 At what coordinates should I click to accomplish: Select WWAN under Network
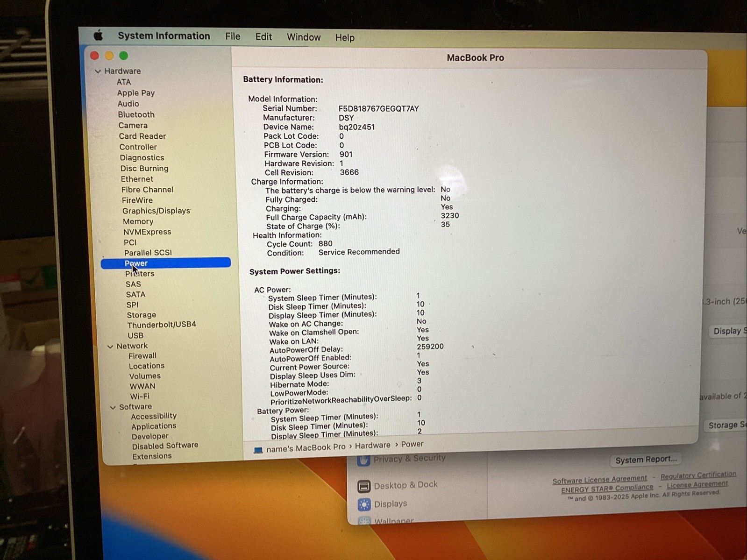pyautogui.click(x=142, y=386)
